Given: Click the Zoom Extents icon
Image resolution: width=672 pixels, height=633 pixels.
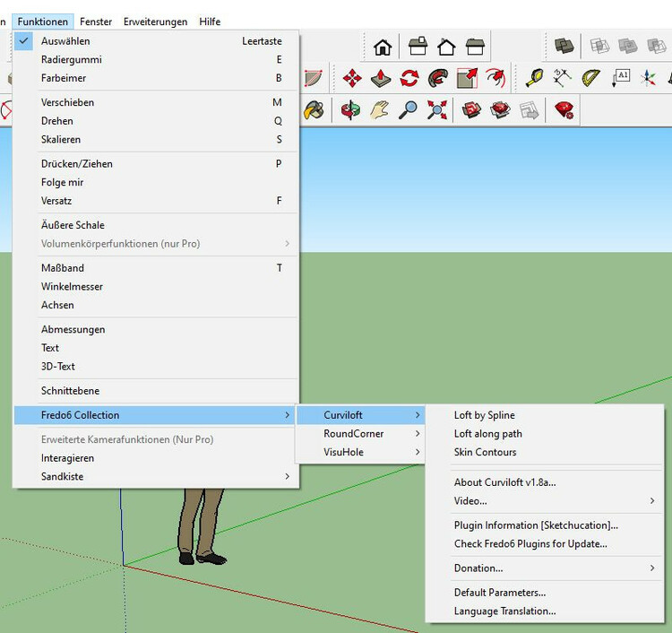Looking at the screenshot, I should pyautogui.click(x=437, y=110).
